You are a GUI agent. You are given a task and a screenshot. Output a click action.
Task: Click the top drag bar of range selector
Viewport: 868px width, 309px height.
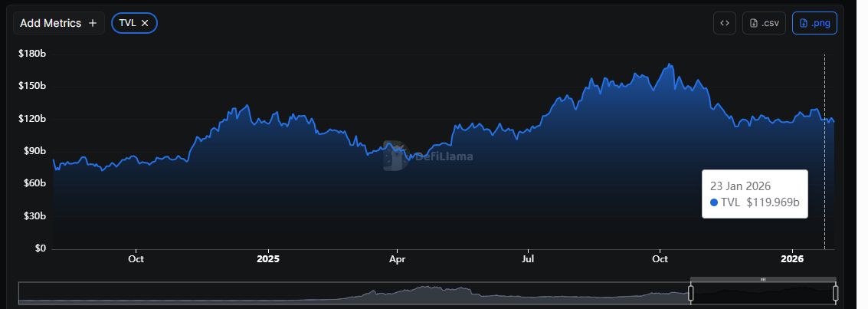[x=762, y=279]
